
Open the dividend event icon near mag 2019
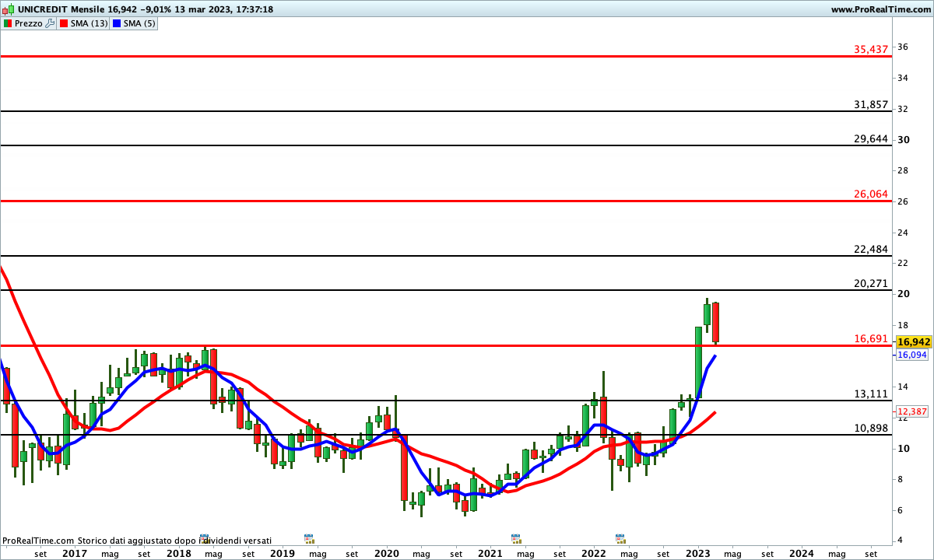(308, 537)
